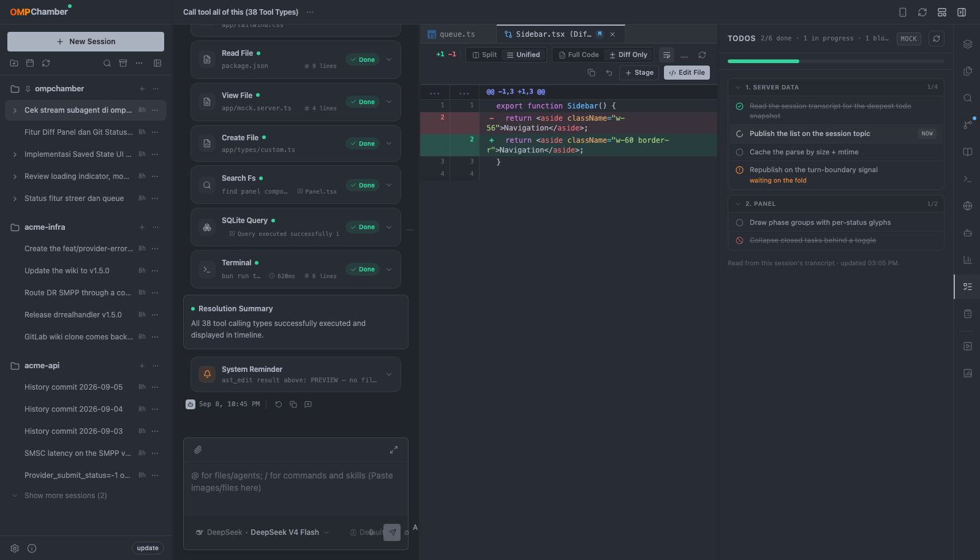Expand the 'Implementasi Saved State UI' session
Viewport: 980px width, 560px height.
(15, 154)
